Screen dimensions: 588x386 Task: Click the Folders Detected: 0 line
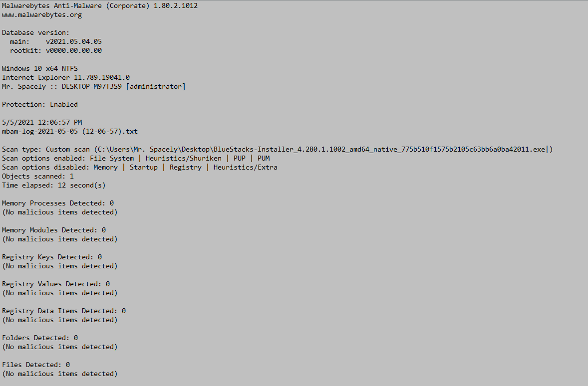[x=40, y=339]
